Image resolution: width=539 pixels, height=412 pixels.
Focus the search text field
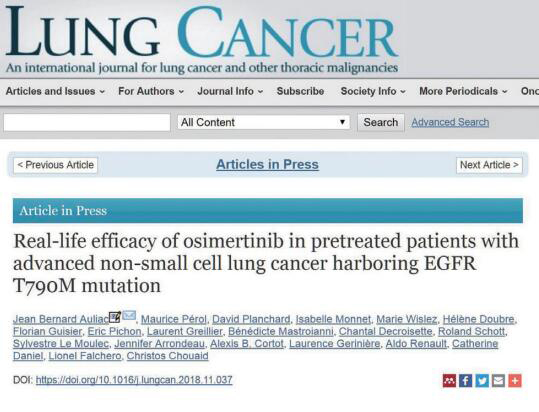(x=87, y=122)
